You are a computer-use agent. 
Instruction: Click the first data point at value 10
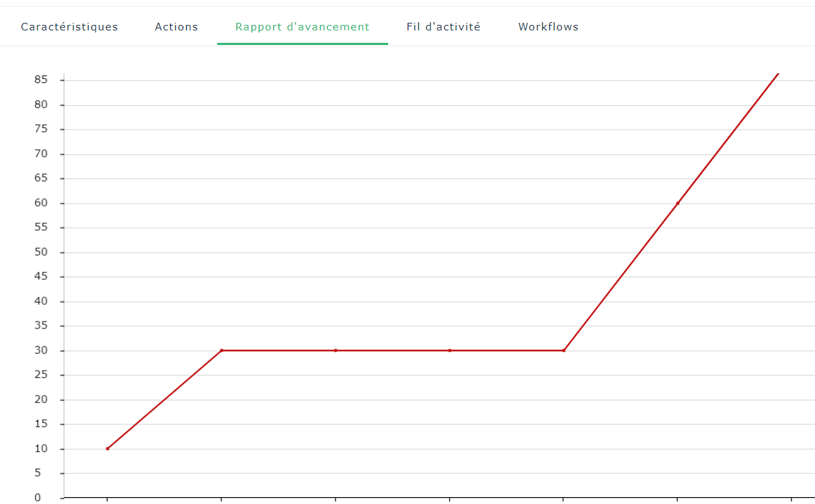click(107, 449)
